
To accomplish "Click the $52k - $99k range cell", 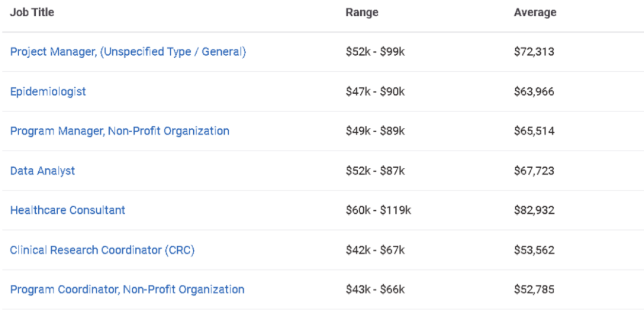I will (375, 52).
